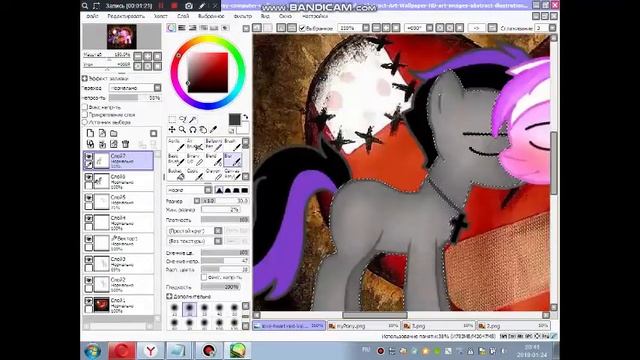The width and height of the screenshot is (640, 360).
Task: Show the color mixer panel
Action: pyautogui.click(x=203, y=28)
